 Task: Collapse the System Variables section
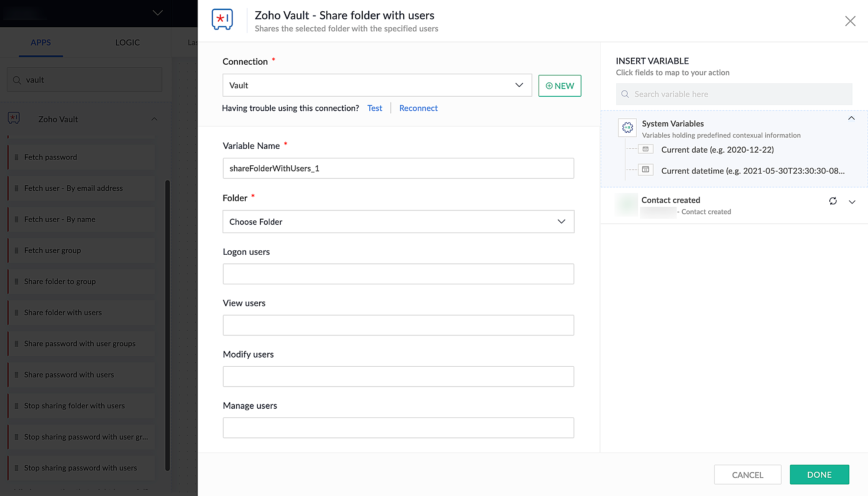[x=852, y=118]
